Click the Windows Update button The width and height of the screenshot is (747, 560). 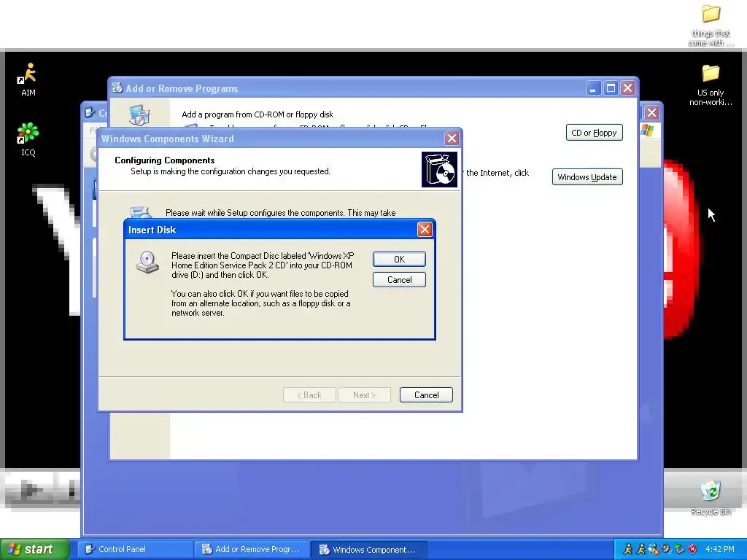[587, 177]
